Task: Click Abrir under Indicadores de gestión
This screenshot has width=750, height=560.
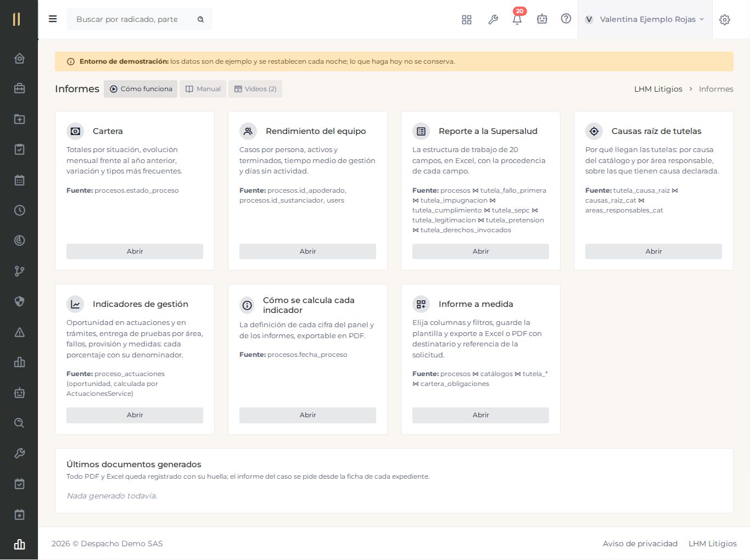Action: 135,415
